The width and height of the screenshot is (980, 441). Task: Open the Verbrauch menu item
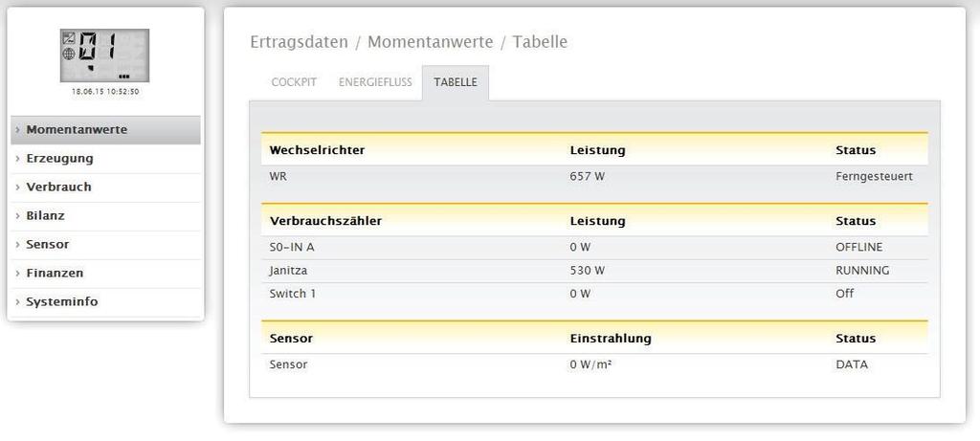click(x=105, y=187)
